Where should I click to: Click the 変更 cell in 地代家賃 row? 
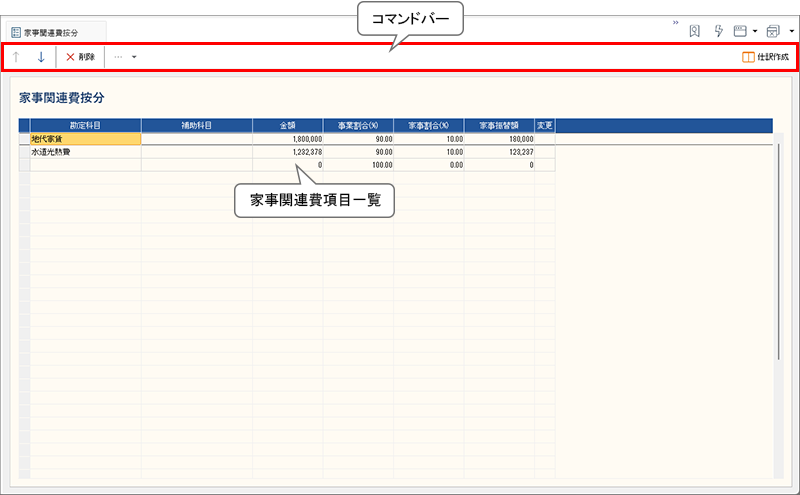[x=545, y=139]
